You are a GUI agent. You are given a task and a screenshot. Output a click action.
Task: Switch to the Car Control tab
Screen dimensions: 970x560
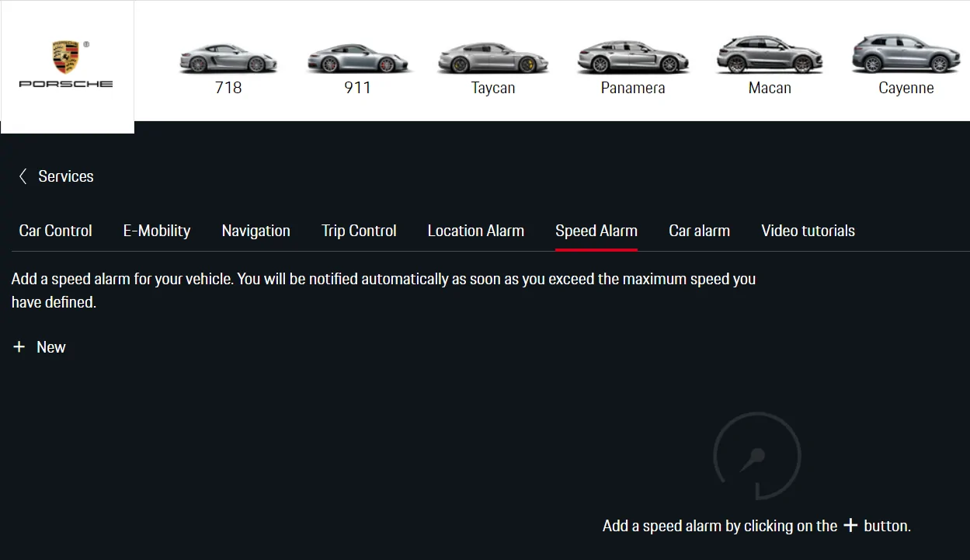tap(55, 231)
